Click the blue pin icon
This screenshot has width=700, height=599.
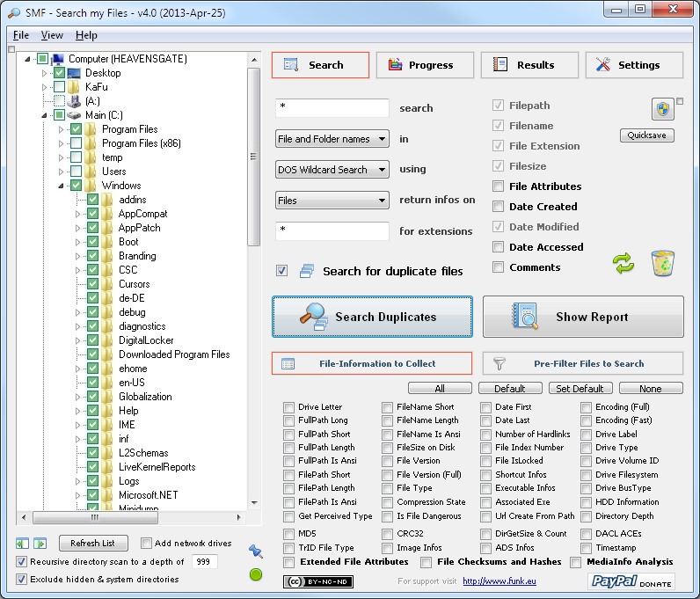coord(256,552)
